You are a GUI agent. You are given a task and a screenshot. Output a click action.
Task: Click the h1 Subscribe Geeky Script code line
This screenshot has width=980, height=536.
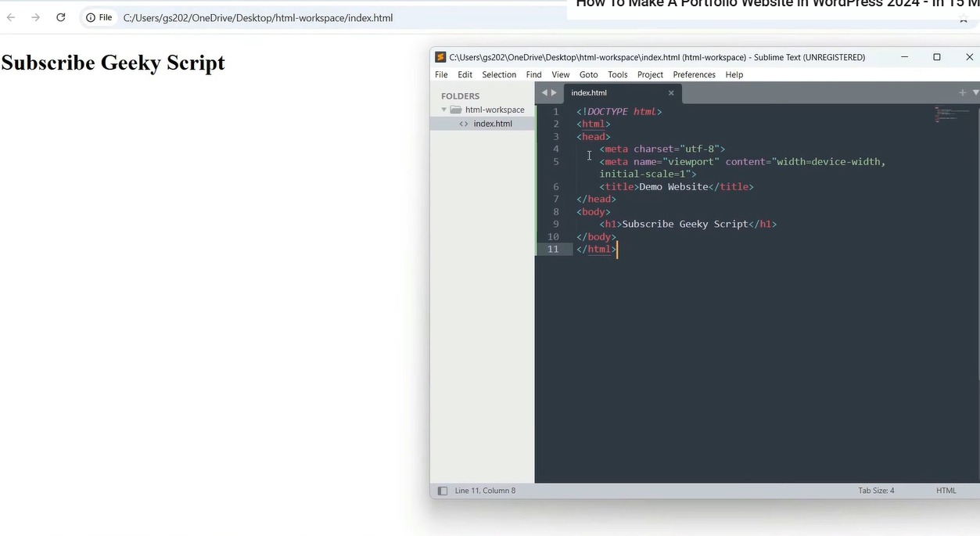(x=688, y=224)
